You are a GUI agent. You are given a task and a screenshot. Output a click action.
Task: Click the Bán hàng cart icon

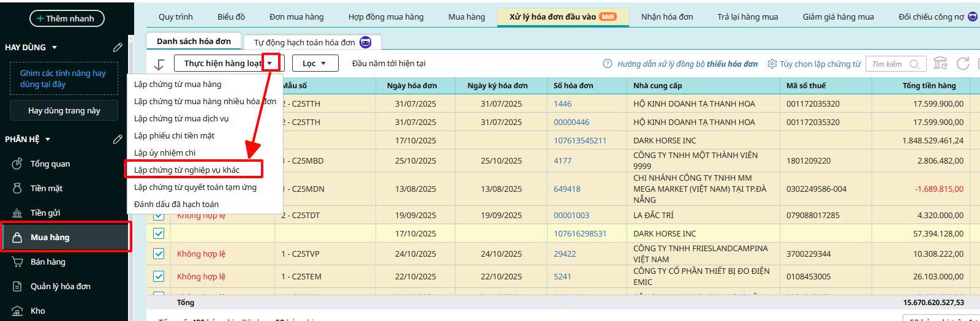17,262
